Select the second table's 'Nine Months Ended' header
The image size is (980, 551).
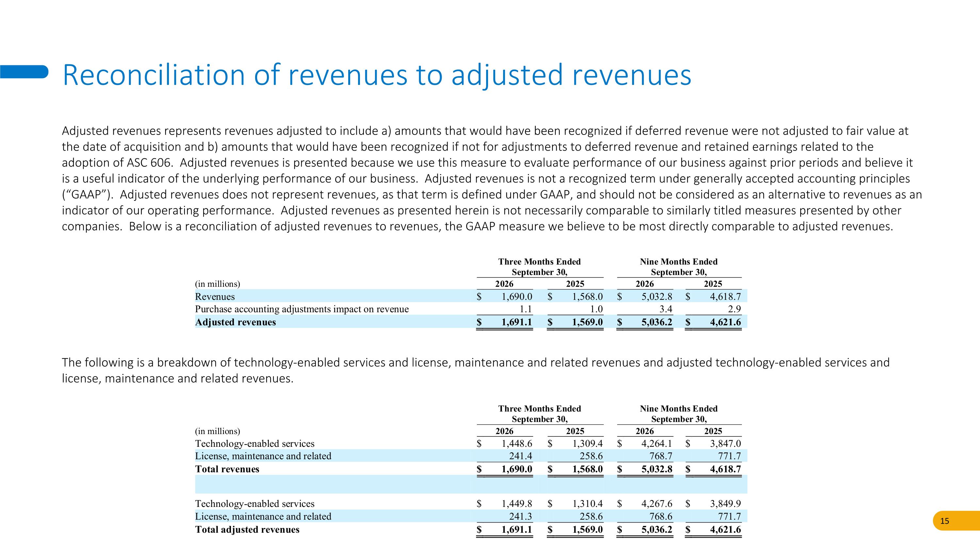tap(679, 408)
